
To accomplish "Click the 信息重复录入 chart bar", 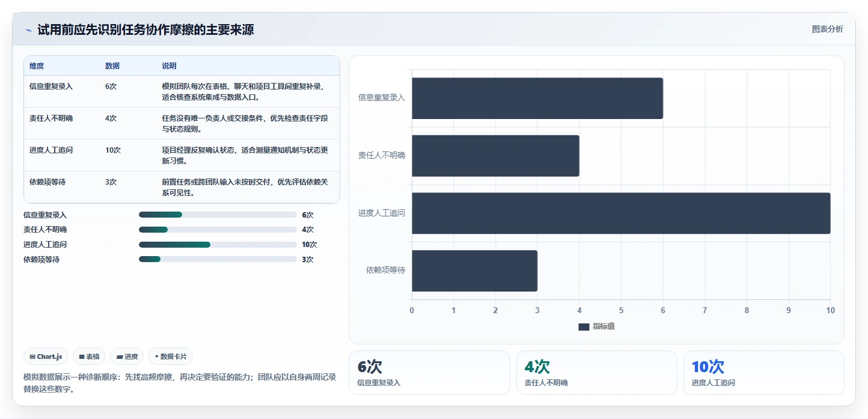I will point(537,98).
